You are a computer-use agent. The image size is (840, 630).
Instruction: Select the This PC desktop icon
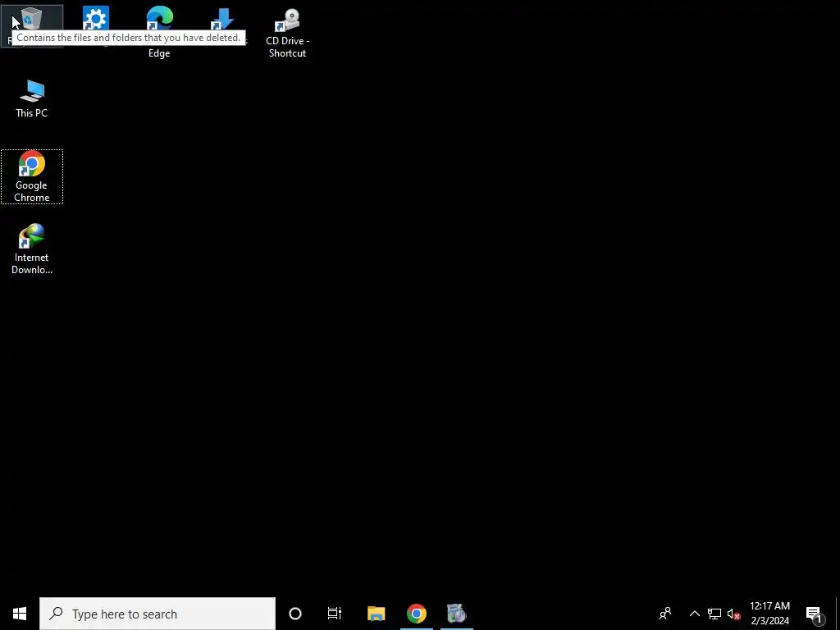32,98
